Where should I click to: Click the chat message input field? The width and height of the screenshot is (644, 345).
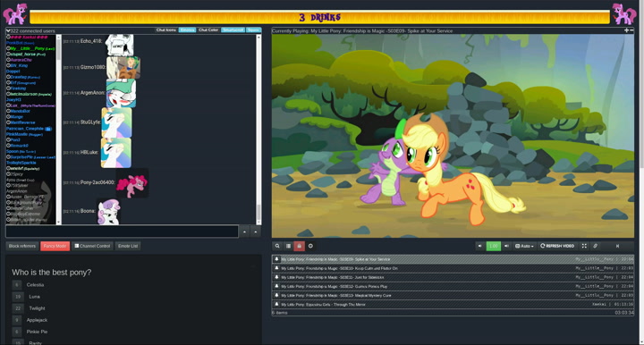[122, 231]
